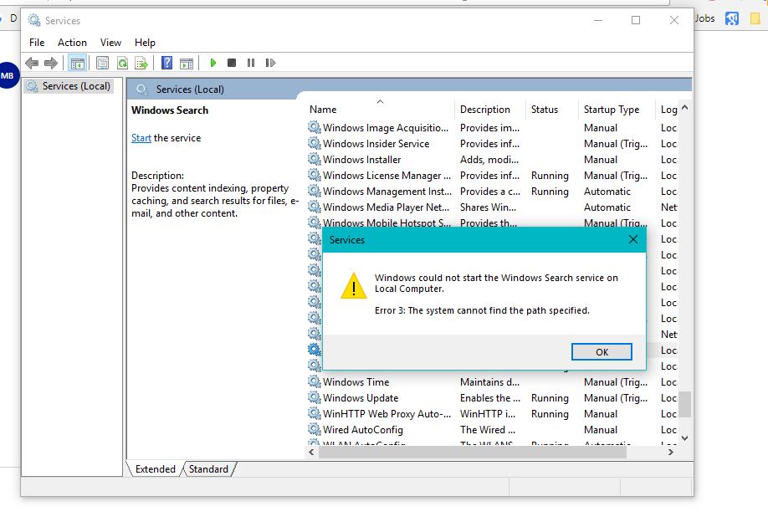The width and height of the screenshot is (768, 532).
Task: Sort by the Status column header
Action: [x=551, y=110]
